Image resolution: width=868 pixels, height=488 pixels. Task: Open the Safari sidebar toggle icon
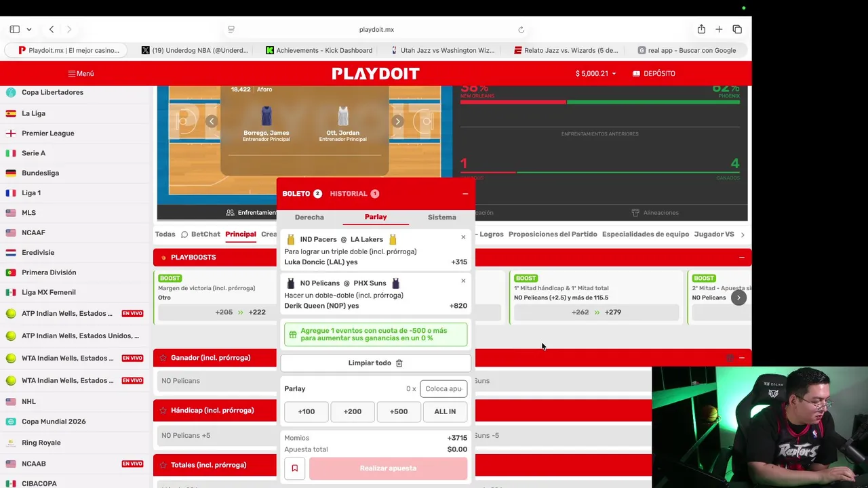tap(14, 29)
